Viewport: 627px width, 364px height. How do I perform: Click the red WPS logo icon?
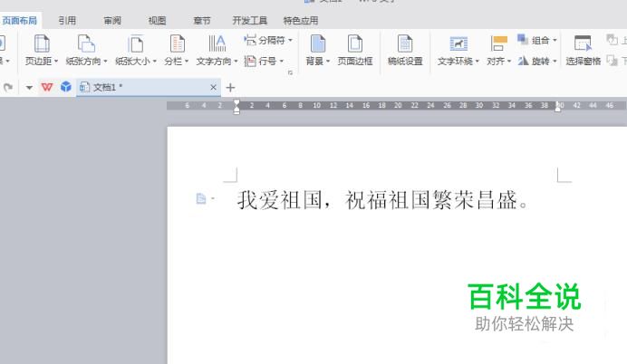point(47,87)
